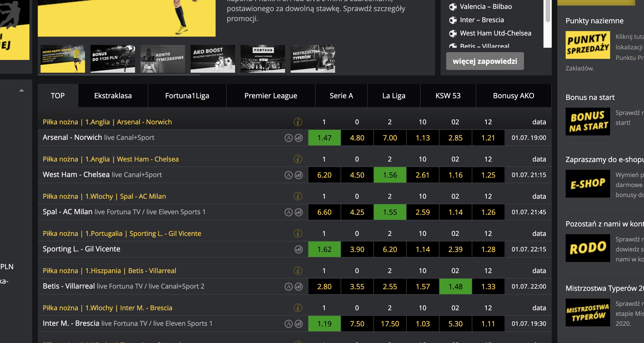Open info icon for Spal - AC Milan header
644x343 pixels.
(x=298, y=196)
